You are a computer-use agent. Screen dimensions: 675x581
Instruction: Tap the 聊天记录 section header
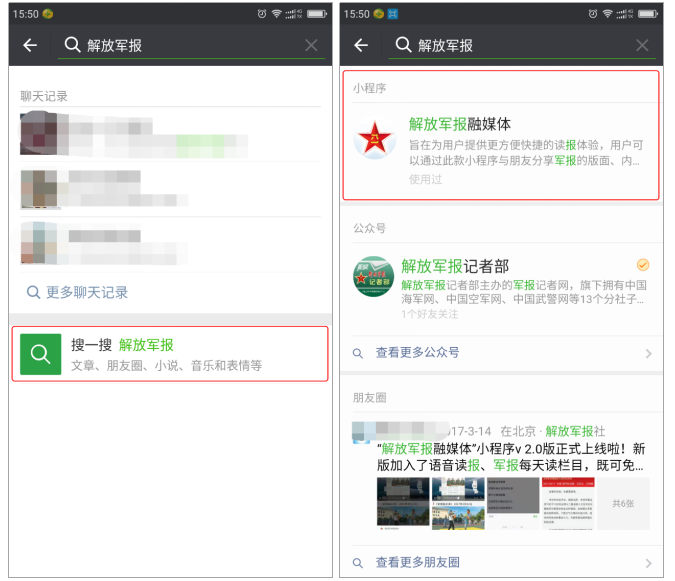tap(44, 96)
